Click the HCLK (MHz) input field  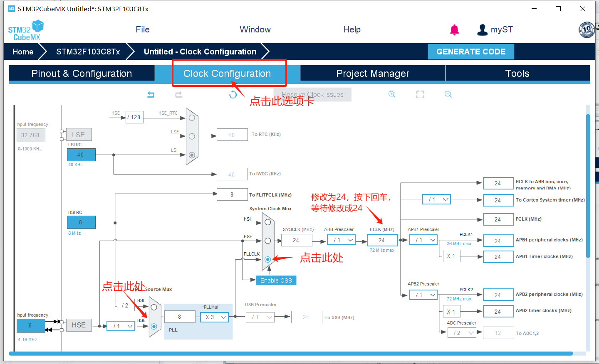point(382,240)
